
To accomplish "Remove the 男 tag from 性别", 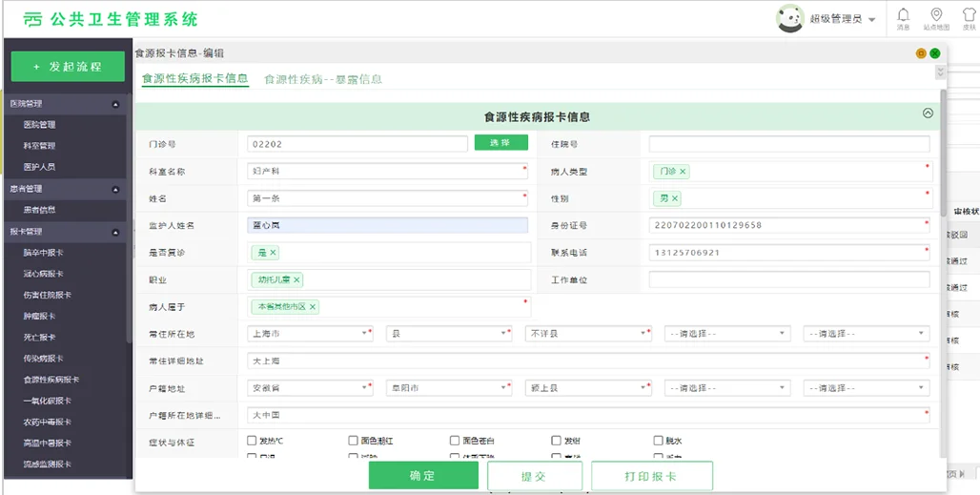I will [675, 198].
